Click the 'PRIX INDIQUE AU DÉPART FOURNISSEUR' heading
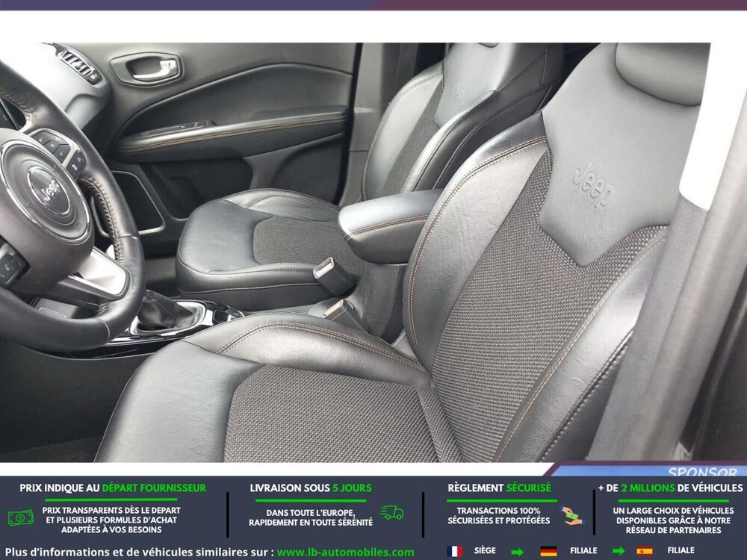747x560 pixels. pos(113,488)
